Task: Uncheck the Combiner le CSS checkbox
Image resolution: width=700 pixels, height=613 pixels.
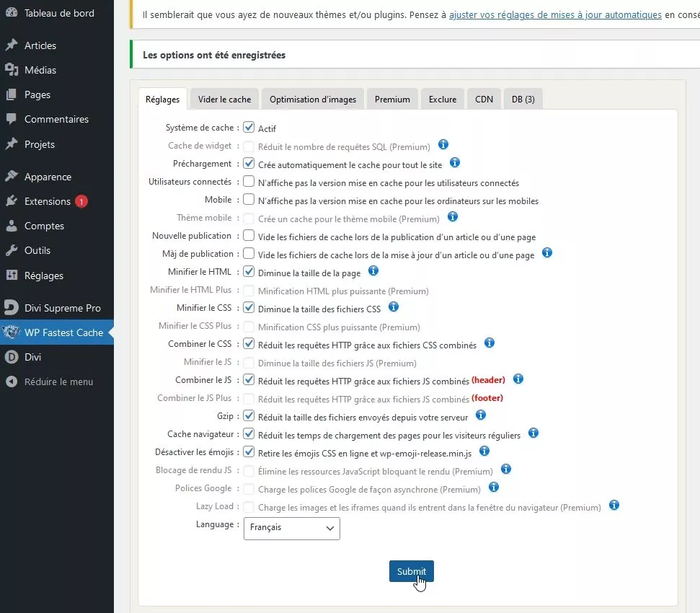Action: 249,344
